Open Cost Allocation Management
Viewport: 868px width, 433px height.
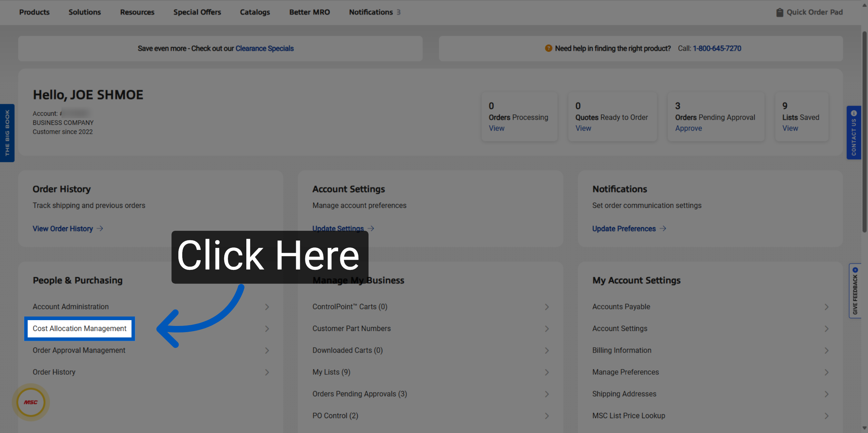(80, 328)
